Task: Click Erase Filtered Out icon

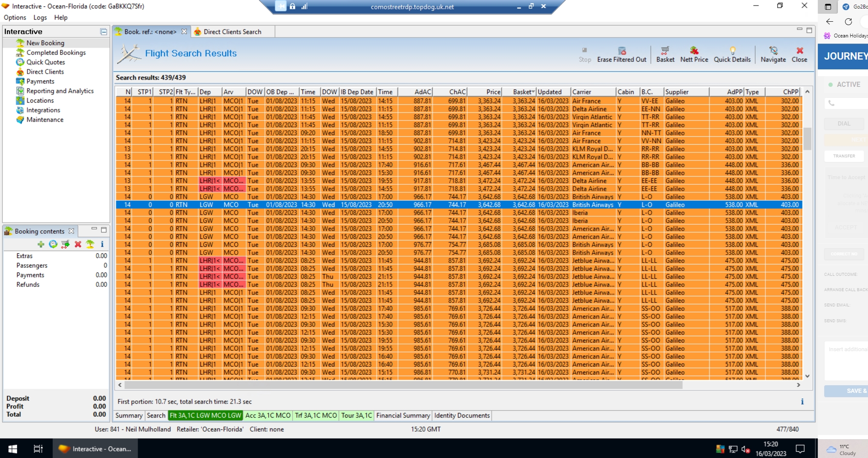Action: (621, 54)
